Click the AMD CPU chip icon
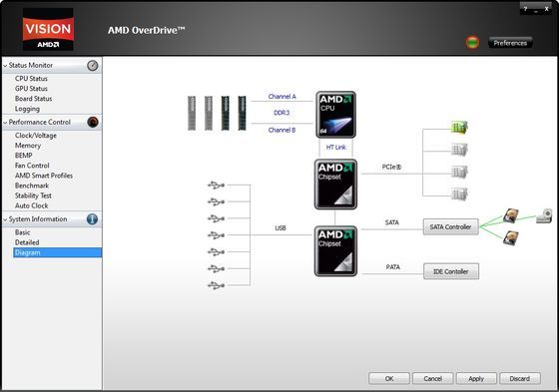 (335, 115)
